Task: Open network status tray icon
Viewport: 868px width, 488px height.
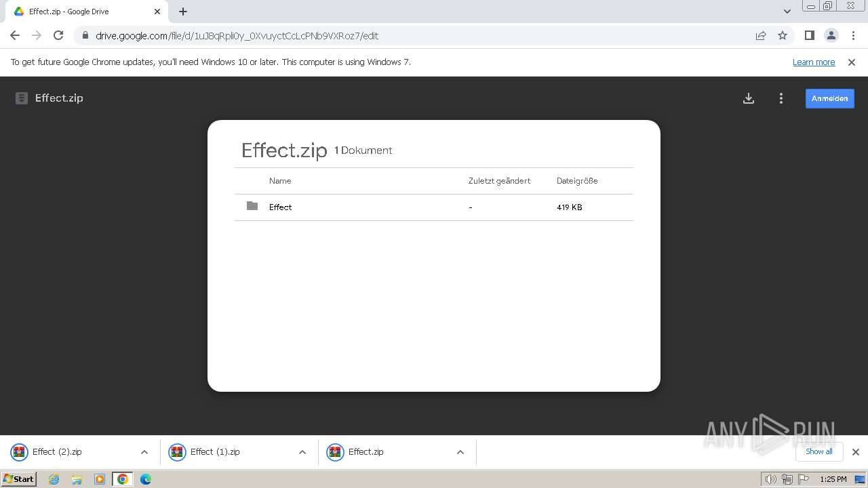Action: tap(787, 479)
